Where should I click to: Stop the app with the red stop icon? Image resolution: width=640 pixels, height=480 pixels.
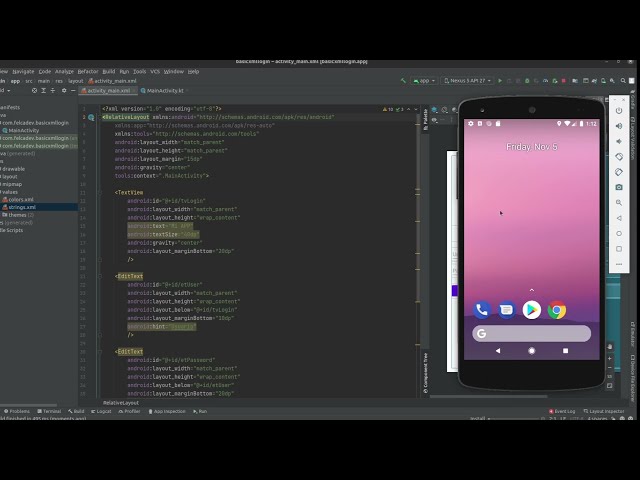(564, 81)
